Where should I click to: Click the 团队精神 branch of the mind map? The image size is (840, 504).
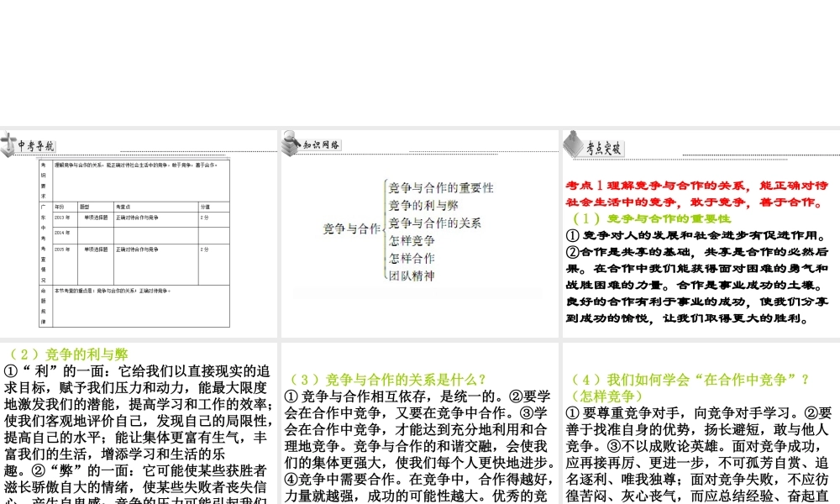click(x=412, y=276)
